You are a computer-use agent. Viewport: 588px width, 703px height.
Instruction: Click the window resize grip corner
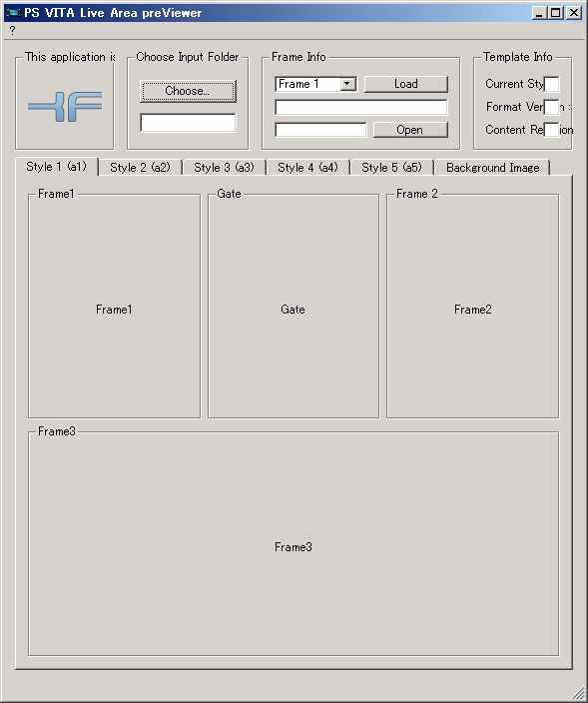coord(579,694)
